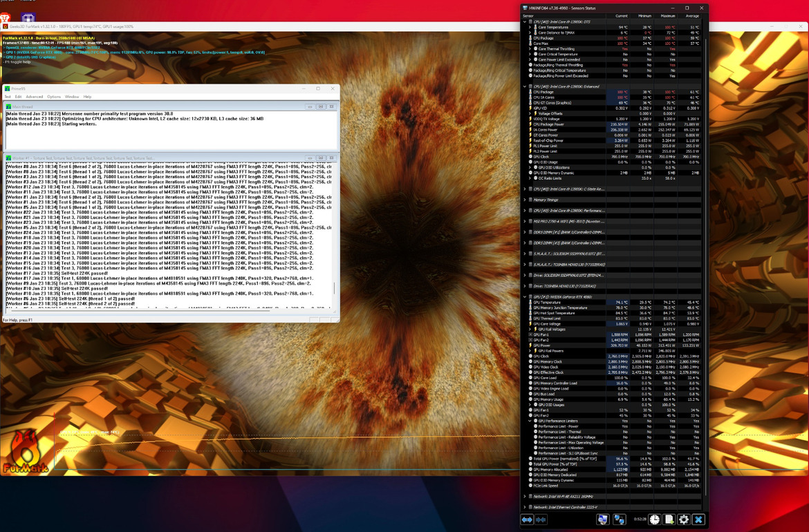Collapse the CPU i9-13900K DTS sensor group
The width and height of the screenshot is (809, 532).
[x=525, y=21]
